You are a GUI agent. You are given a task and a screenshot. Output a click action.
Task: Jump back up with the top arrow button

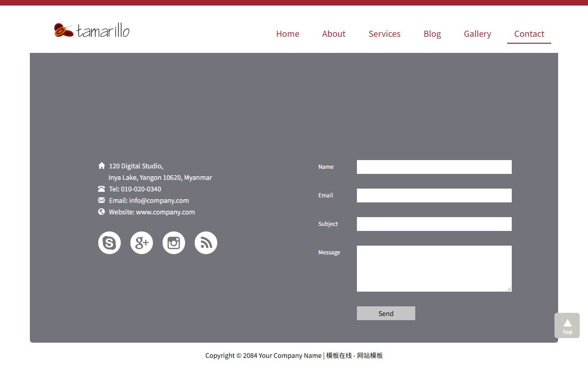click(567, 326)
